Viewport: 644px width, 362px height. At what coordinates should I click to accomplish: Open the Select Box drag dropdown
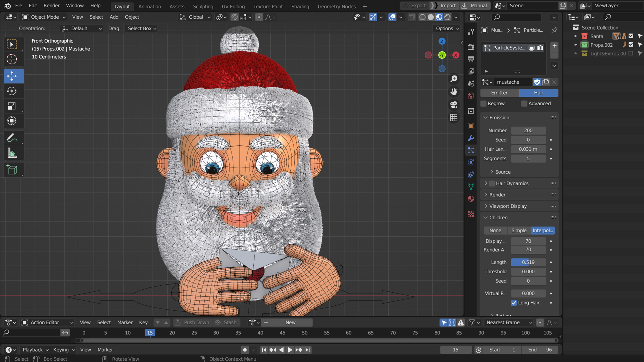(141, 28)
